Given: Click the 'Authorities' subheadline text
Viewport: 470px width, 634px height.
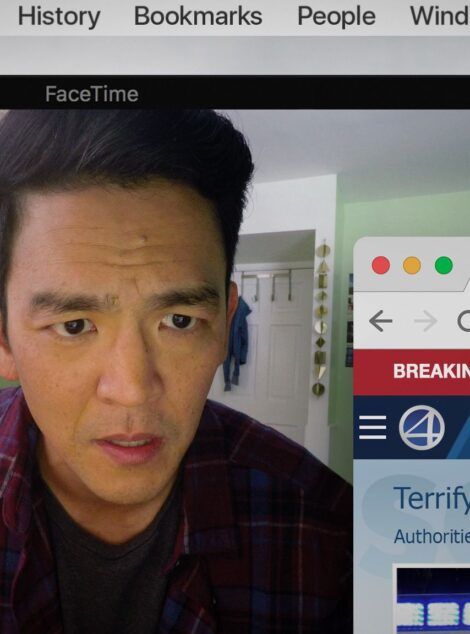Looking at the screenshot, I should click(x=432, y=537).
